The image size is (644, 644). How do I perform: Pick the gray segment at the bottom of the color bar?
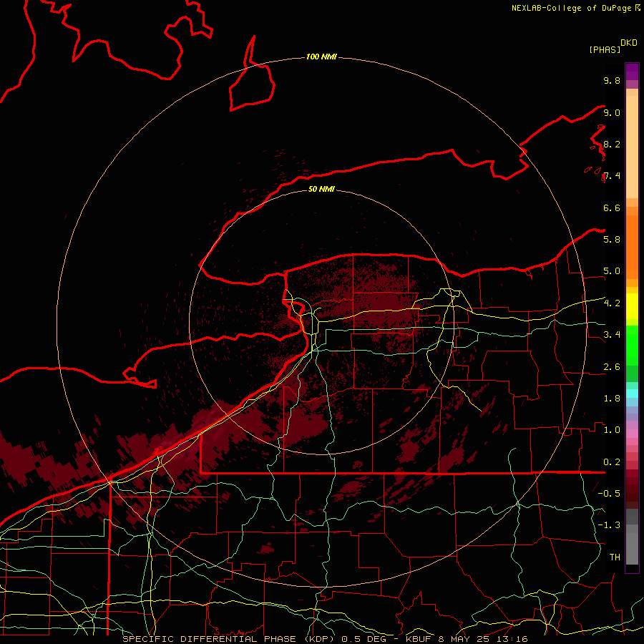tap(632, 548)
